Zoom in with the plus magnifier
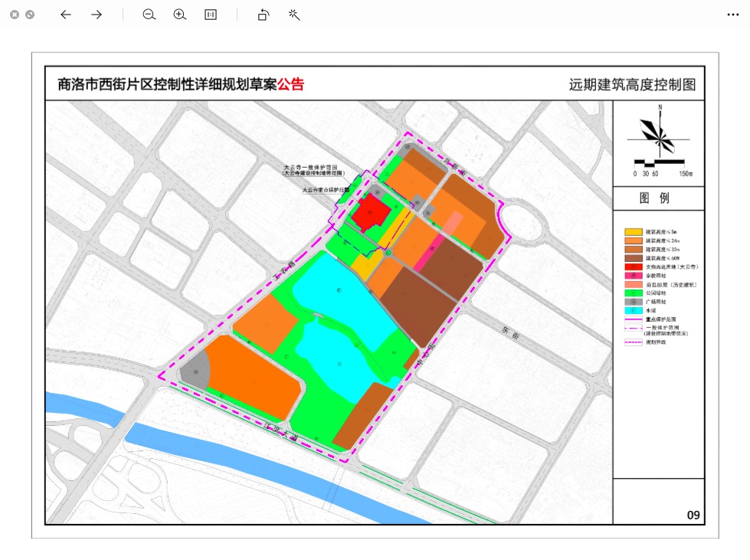 click(x=180, y=15)
